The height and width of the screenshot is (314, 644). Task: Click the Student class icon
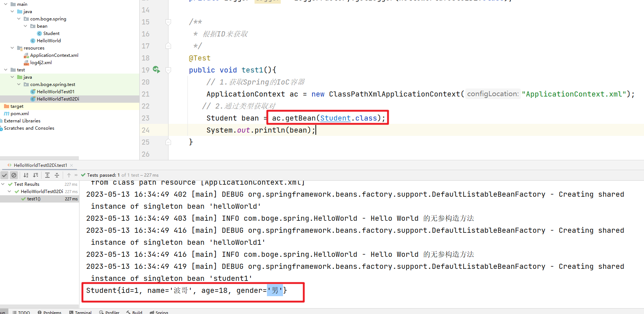(39, 34)
